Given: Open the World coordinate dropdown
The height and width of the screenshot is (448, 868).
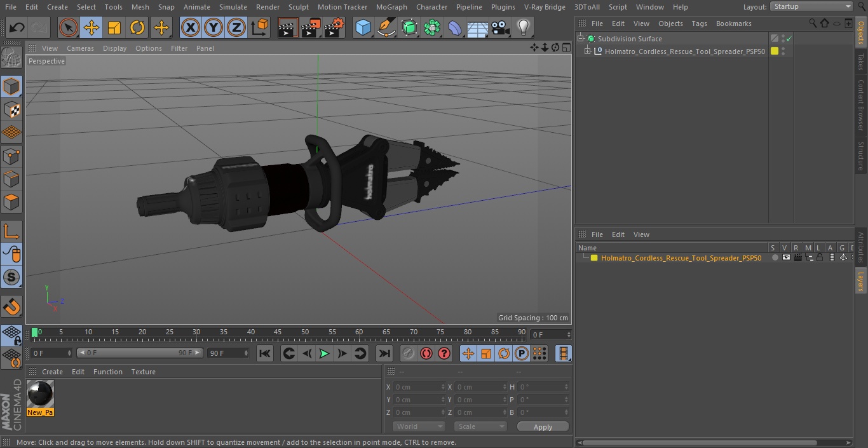Looking at the screenshot, I should click(x=419, y=426).
